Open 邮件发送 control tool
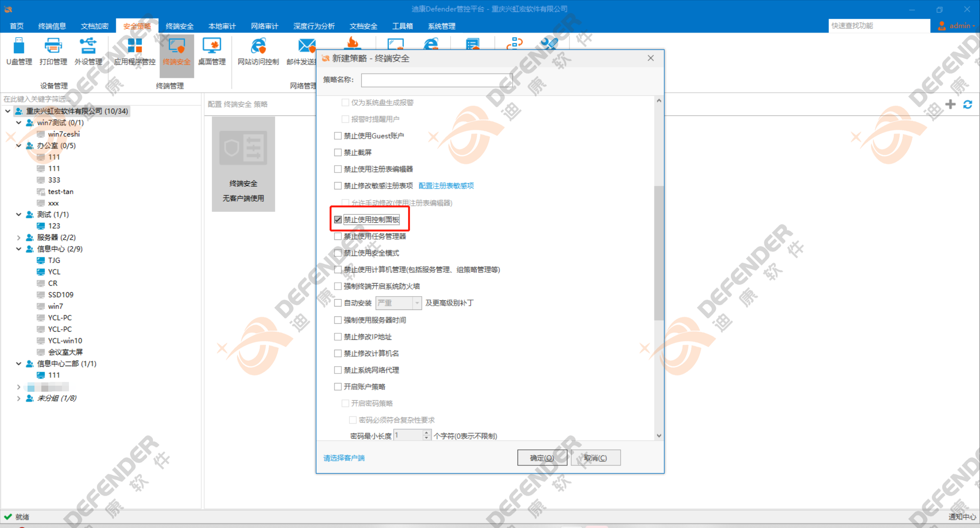This screenshot has height=528, width=980. (301, 51)
